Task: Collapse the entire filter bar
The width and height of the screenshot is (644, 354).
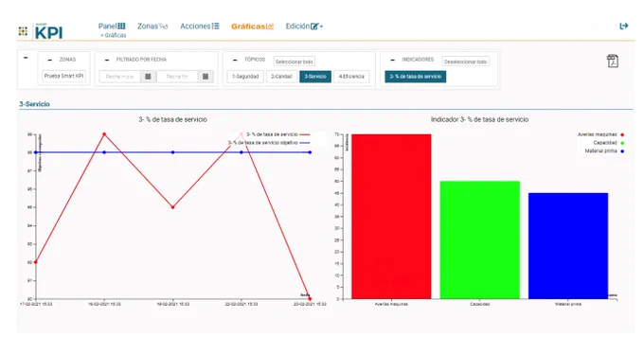Action: pos(26,58)
